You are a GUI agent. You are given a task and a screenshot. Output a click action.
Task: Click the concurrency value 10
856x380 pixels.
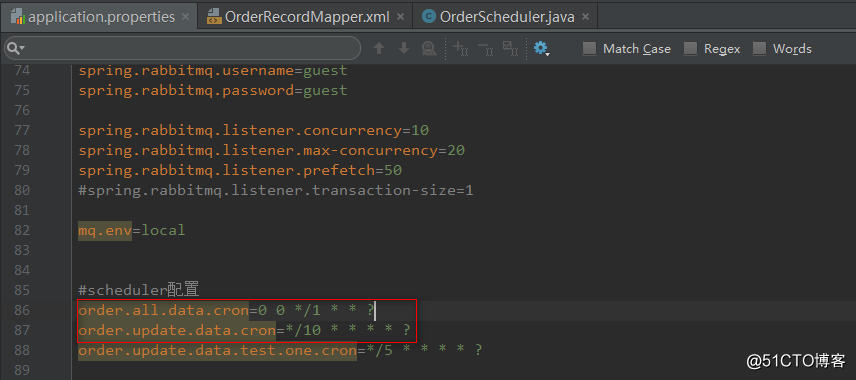(420, 130)
